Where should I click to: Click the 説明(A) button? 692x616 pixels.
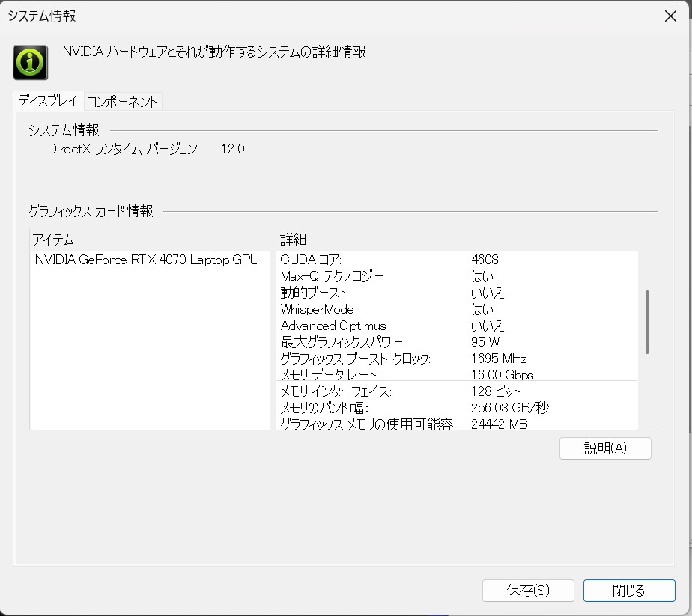(605, 448)
